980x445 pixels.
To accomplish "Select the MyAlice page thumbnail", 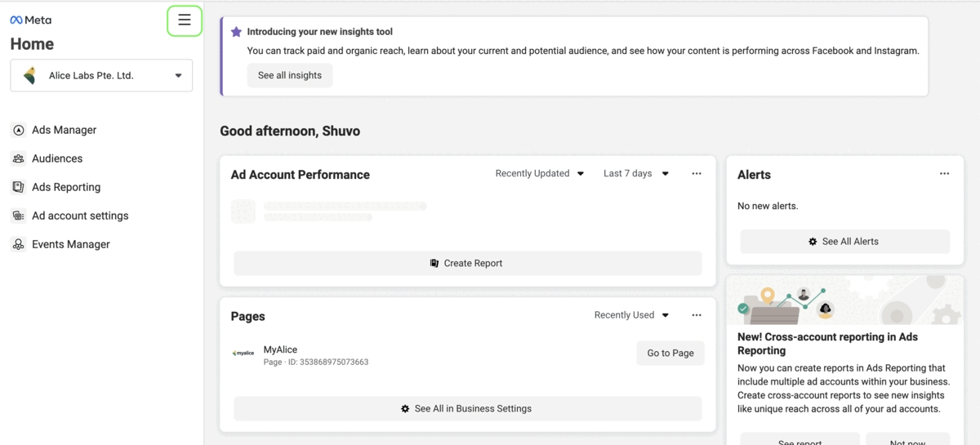I will tap(243, 354).
